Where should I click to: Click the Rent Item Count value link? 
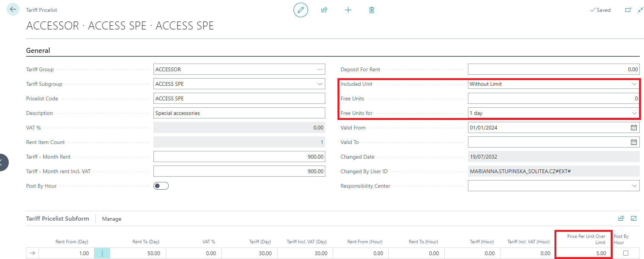click(321, 142)
